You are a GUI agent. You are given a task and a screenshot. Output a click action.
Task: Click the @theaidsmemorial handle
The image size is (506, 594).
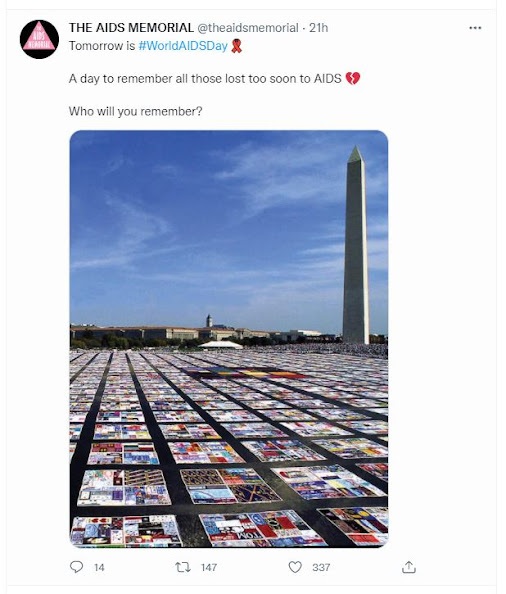[248, 28]
